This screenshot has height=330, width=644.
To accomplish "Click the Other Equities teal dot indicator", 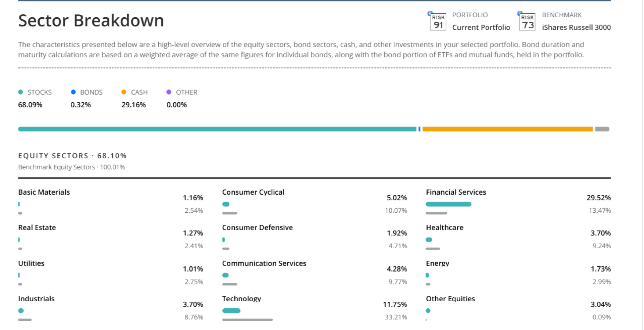I will [428, 311].
